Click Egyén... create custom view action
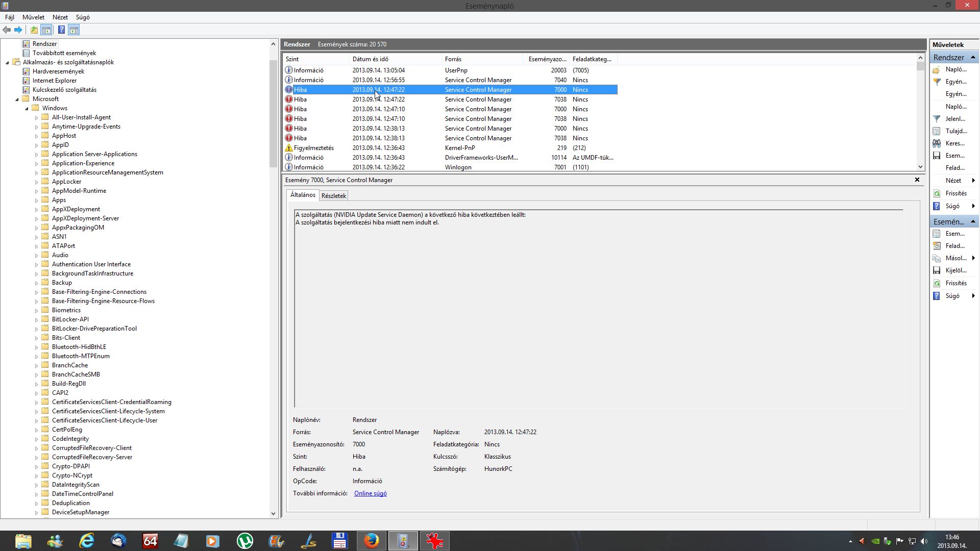Screen dimensions: 980x551 (x=955, y=82)
